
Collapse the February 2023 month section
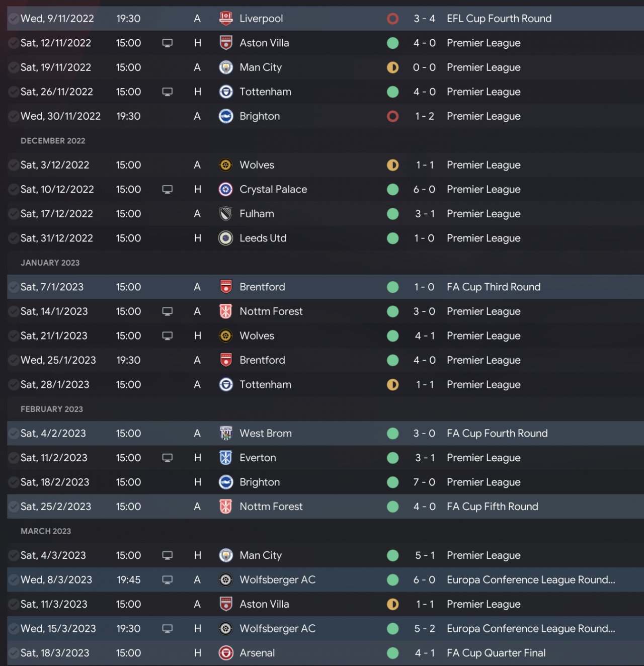point(52,409)
